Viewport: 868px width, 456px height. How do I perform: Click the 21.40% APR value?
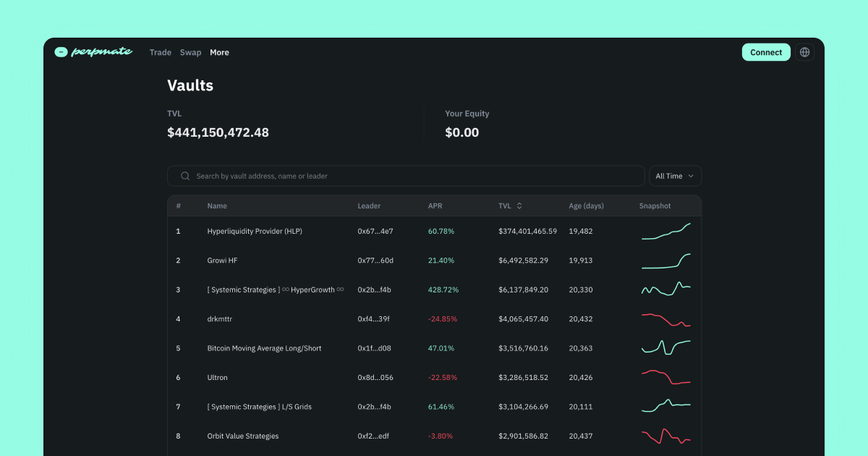pyautogui.click(x=441, y=260)
